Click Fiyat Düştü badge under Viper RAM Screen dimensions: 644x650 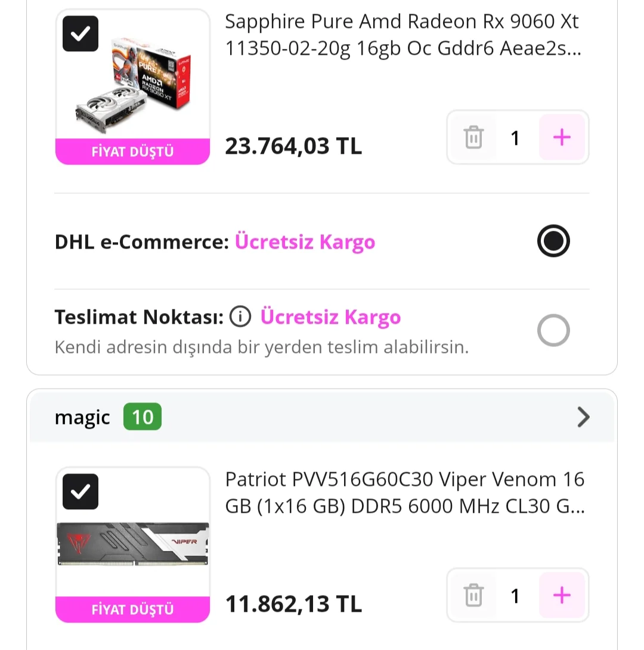pyautogui.click(x=132, y=609)
